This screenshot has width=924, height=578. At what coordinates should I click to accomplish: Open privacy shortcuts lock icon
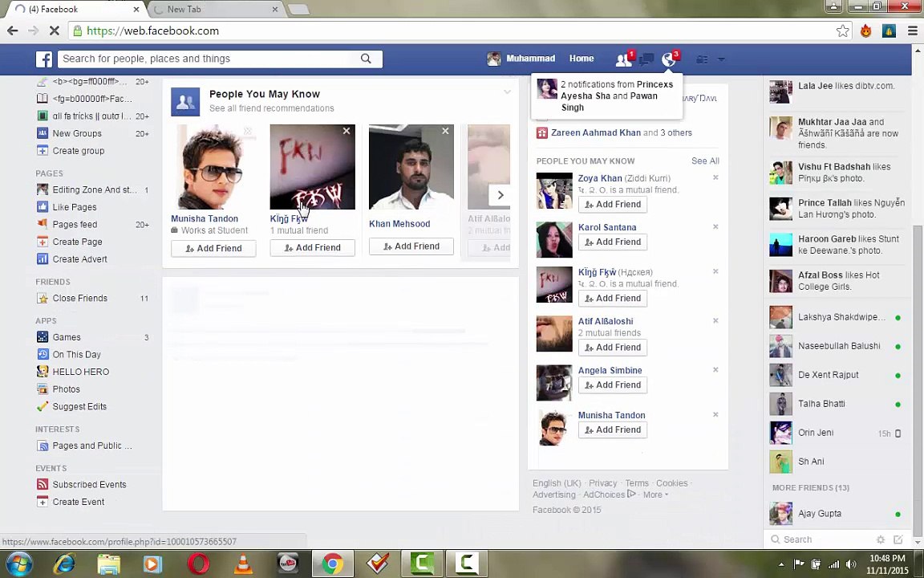point(701,59)
